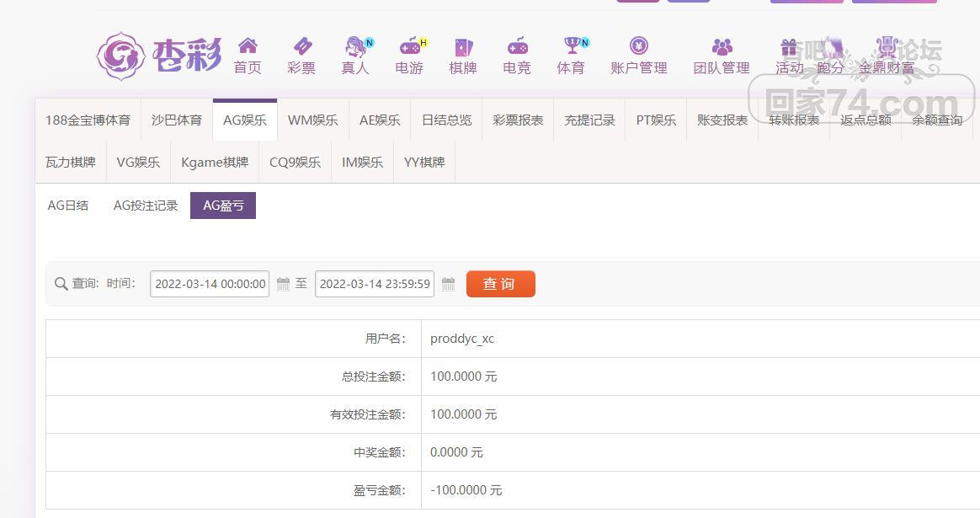Open start-time calendar picker icon
Viewport: 980px width, 518px height.
click(283, 284)
